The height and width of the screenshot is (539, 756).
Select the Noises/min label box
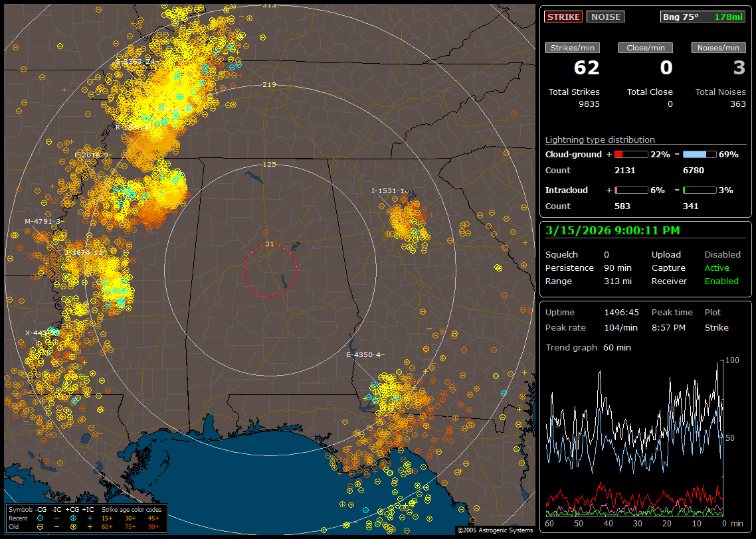pyautogui.click(x=718, y=48)
